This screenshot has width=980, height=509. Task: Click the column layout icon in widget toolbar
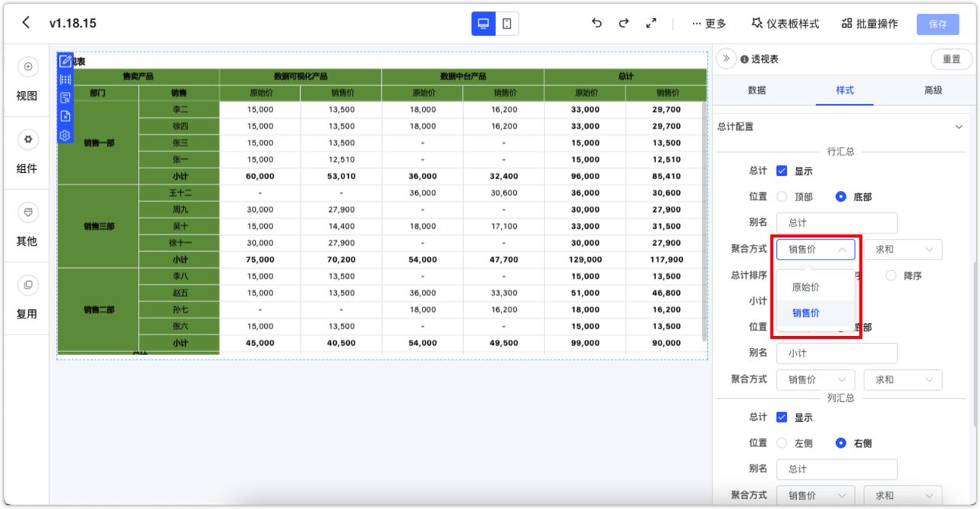coord(65,80)
